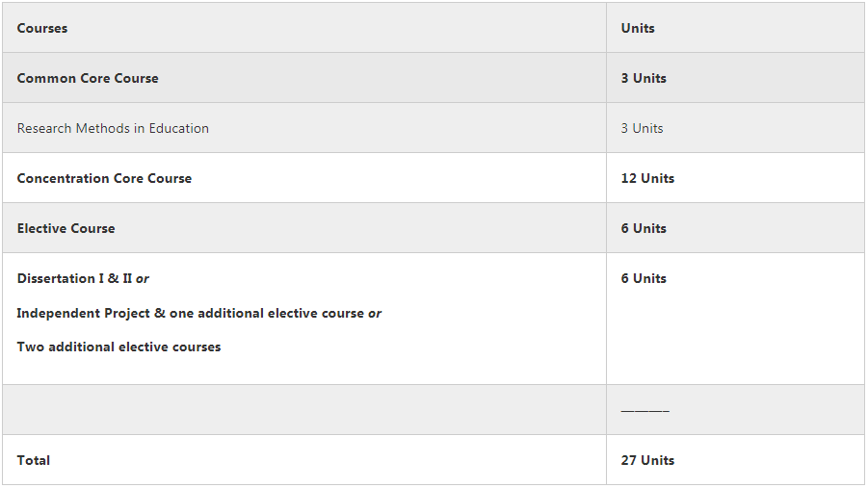Click the Research Methods in Education link

tap(113, 128)
